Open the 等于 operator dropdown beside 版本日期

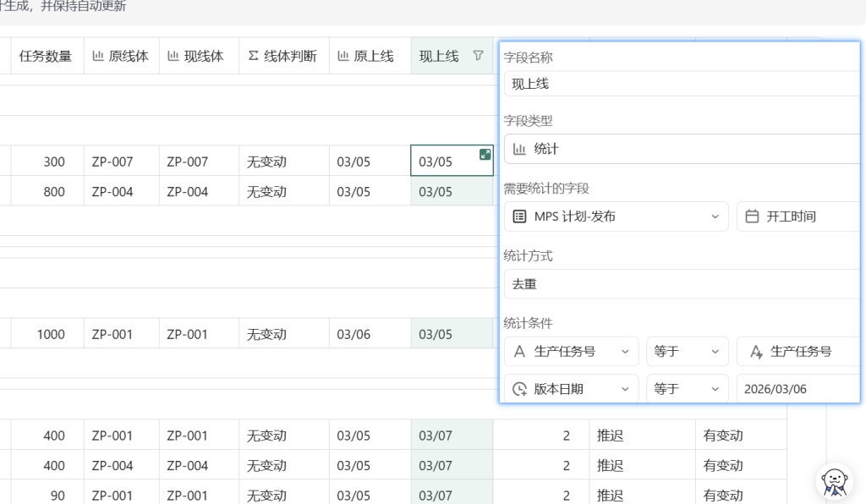tap(687, 389)
